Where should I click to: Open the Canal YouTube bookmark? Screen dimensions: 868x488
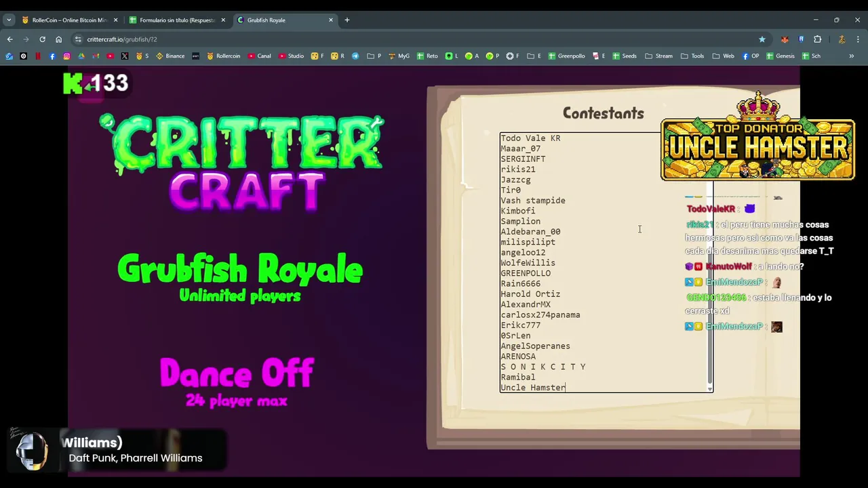pyautogui.click(x=260, y=56)
